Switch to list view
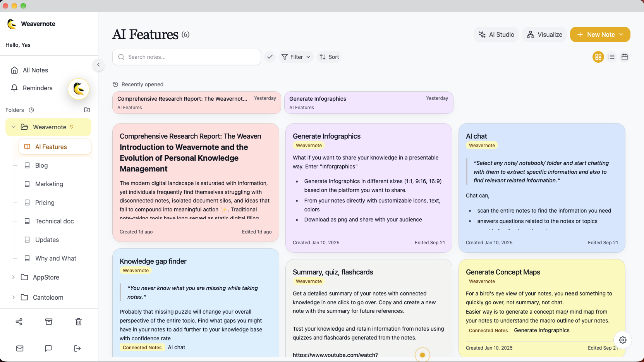 (x=611, y=57)
